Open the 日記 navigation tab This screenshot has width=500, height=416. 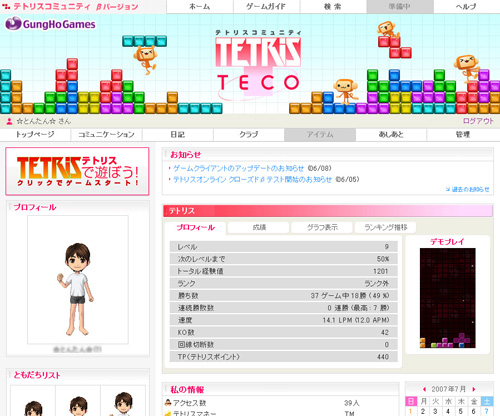(178, 134)
